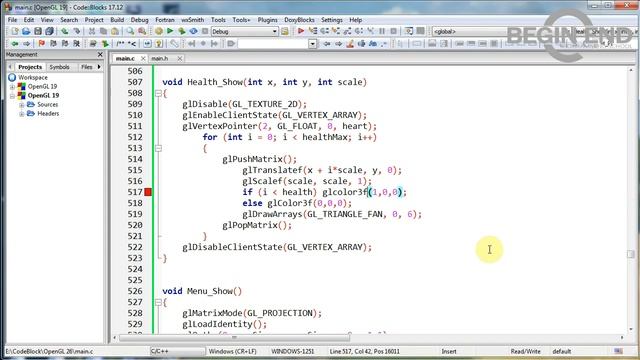
Task: Jump back with green left arrow
Action: point(15,44)
